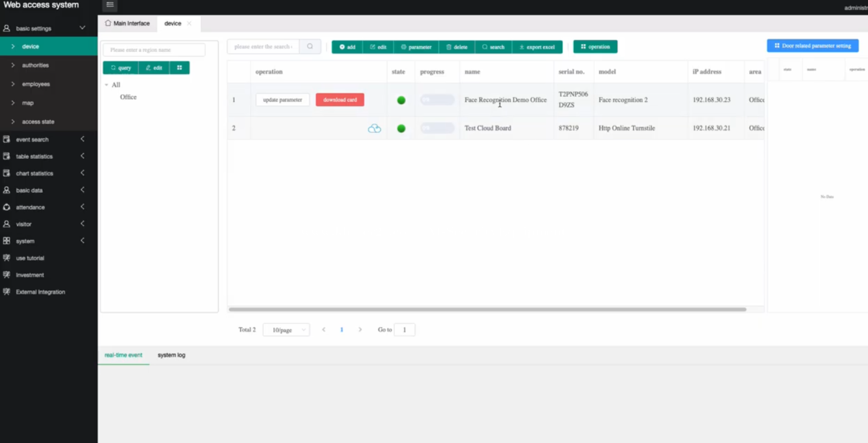Screen dimensions: 868x443
Task: Open the parameter settings gear icon
Action: pos(403,47)
